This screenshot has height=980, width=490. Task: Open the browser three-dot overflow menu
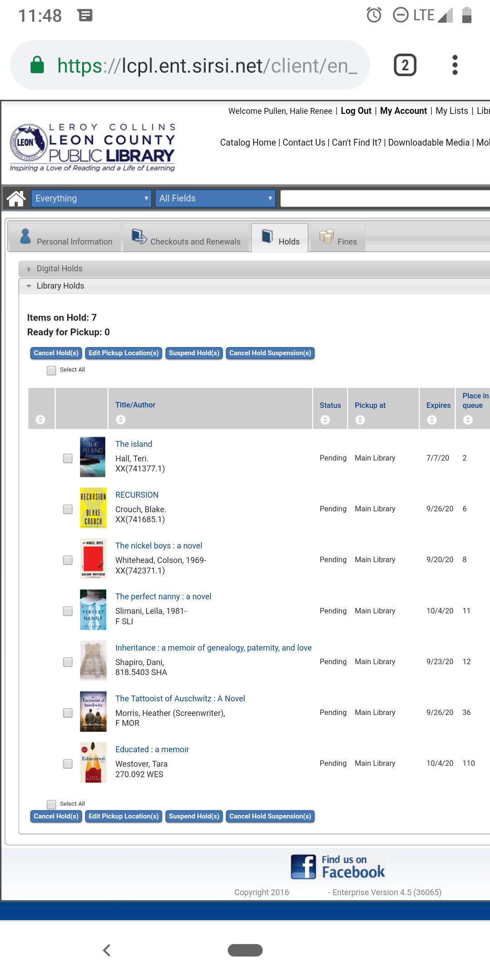click(x=455, y=65)
